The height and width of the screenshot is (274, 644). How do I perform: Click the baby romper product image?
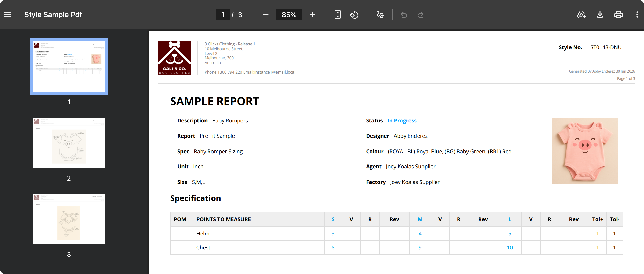point(585,151)
